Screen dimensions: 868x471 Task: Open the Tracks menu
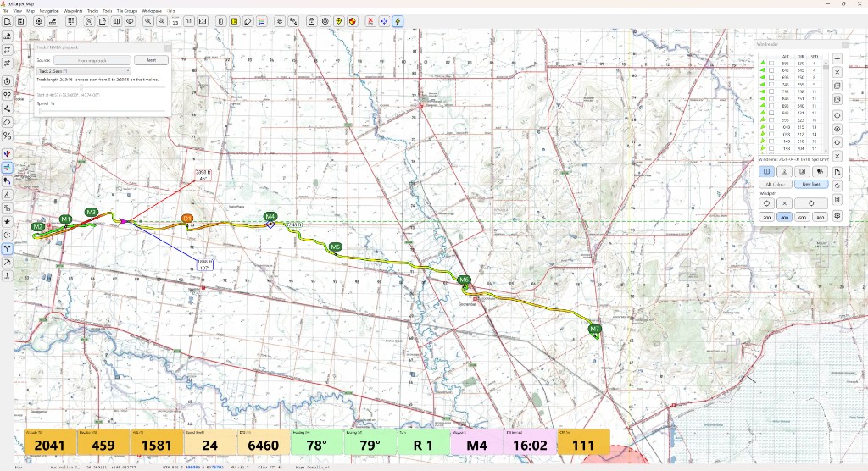(92, 10)
